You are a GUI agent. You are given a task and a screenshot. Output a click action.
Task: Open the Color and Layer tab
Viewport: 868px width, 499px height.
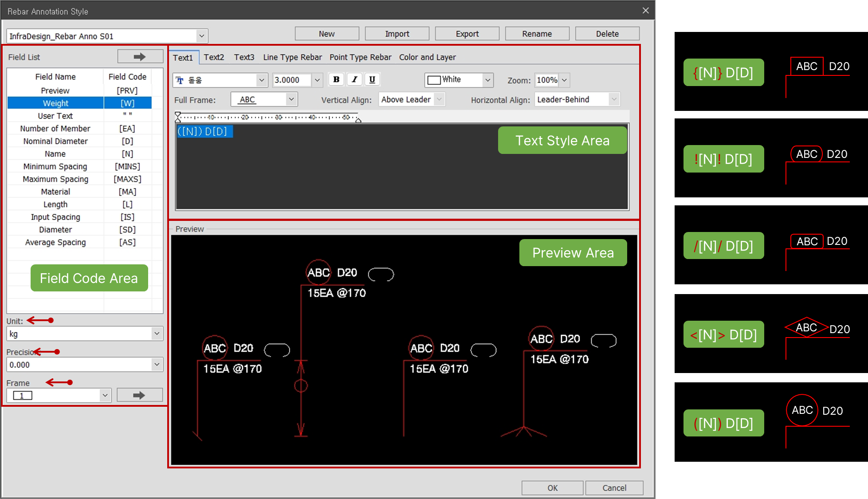[427, 57]
